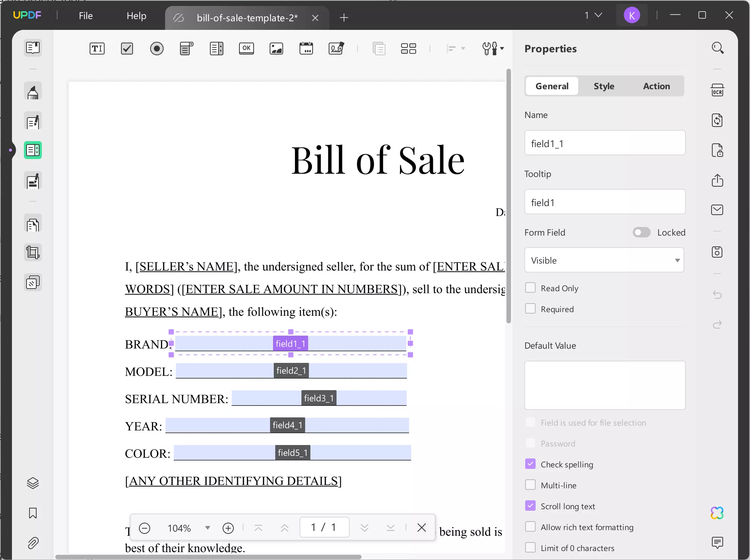Viewport: 750px width, 560px height.
Task: Open the Layers panel icon
Action: 33,483
